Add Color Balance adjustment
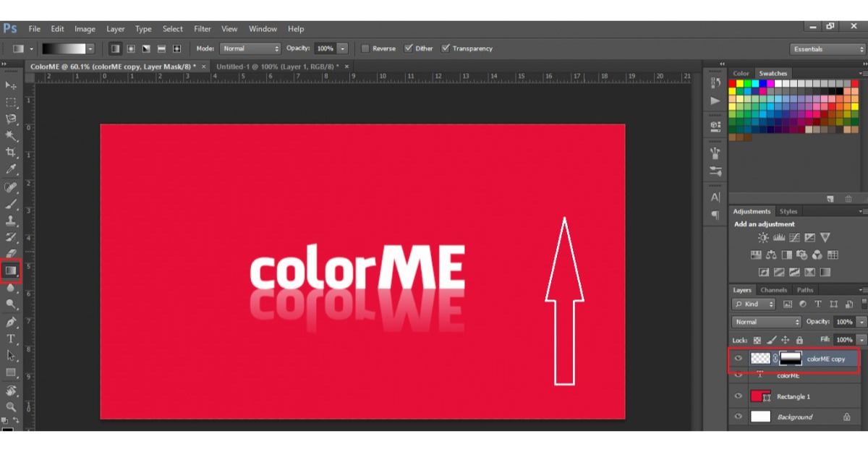Image resolution: width=868 pixels, height=452 pixels. (x=771, y=255)
